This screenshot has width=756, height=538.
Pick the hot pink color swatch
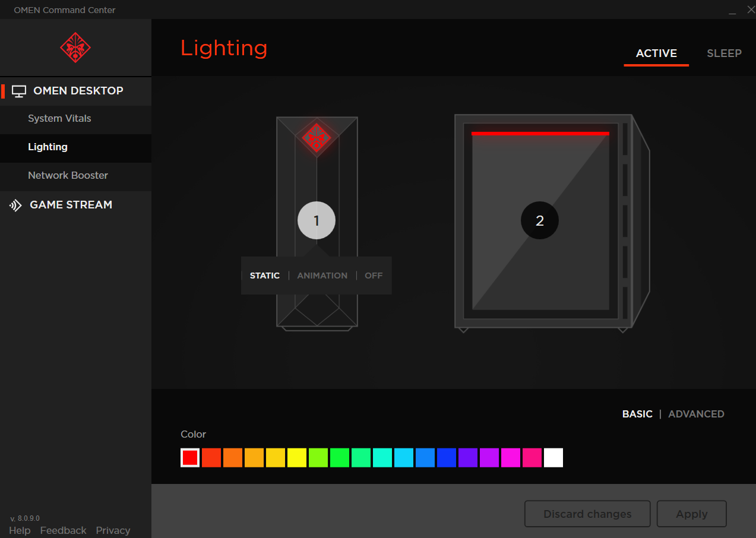532,458
